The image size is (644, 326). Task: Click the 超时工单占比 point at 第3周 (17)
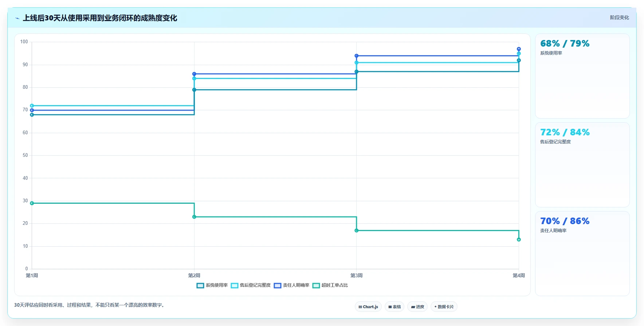pos(357,230)
